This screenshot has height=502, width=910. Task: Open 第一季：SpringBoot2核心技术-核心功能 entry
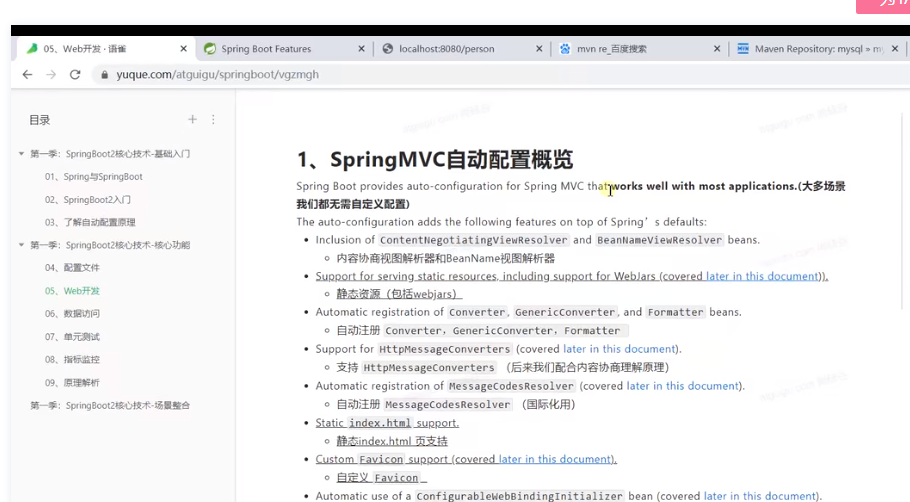pyautogui.click(x=110, y=245)
